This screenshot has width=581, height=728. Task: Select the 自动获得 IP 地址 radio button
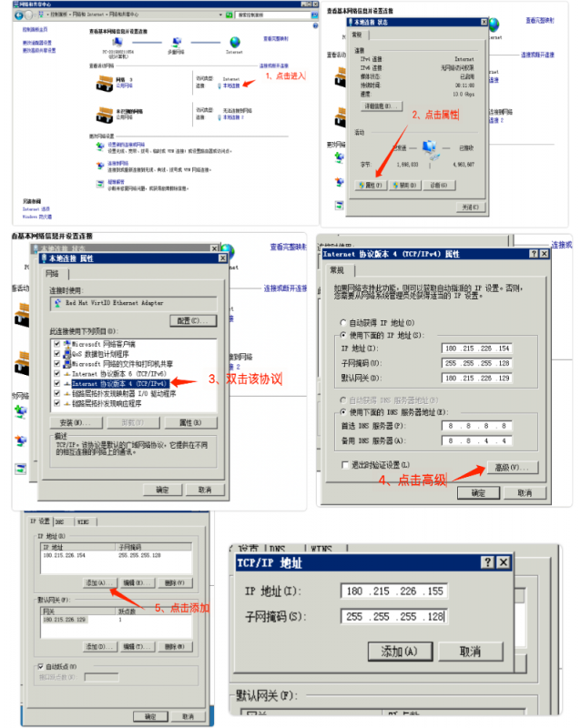click(342, 322)
